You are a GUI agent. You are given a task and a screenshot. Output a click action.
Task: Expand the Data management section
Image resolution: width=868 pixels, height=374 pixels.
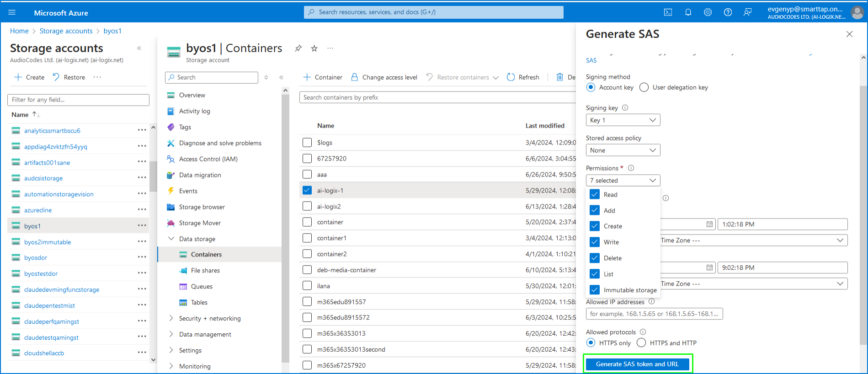click(x=171, y=334)
